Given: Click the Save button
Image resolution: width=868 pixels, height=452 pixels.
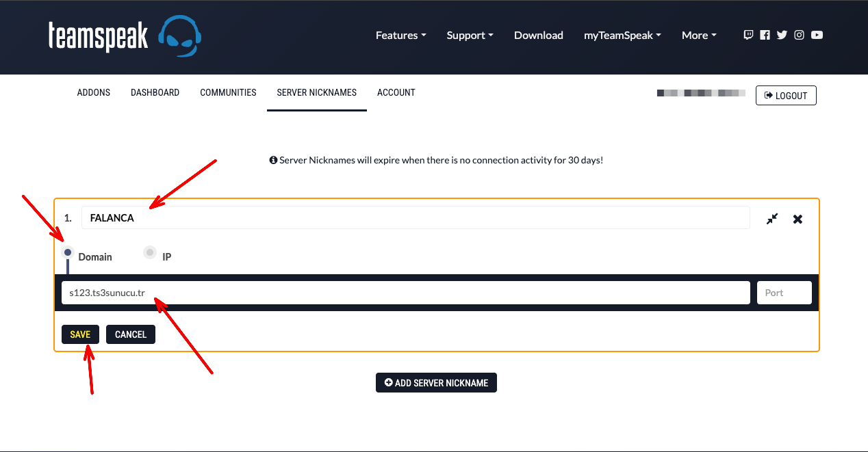Looking at the screenshot, I should coord(80,334).
